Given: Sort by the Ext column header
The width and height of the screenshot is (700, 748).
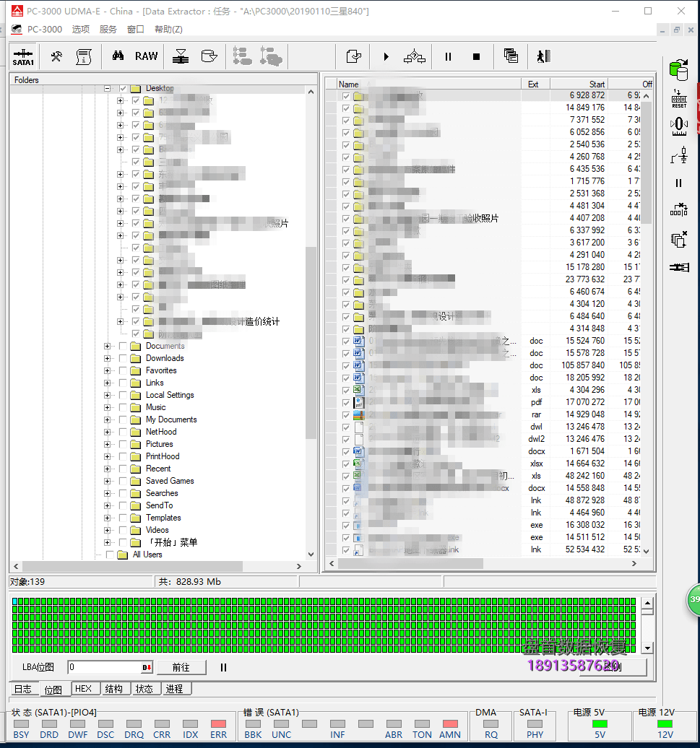Looking at the screenshot, I should 535,84.
